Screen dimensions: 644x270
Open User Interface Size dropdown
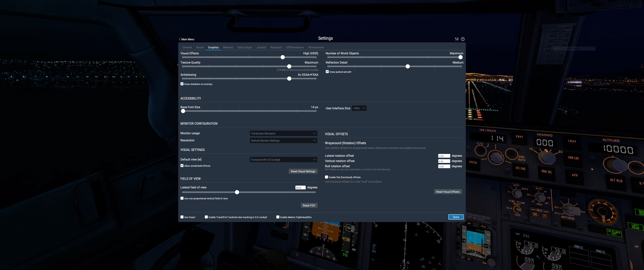359,108
